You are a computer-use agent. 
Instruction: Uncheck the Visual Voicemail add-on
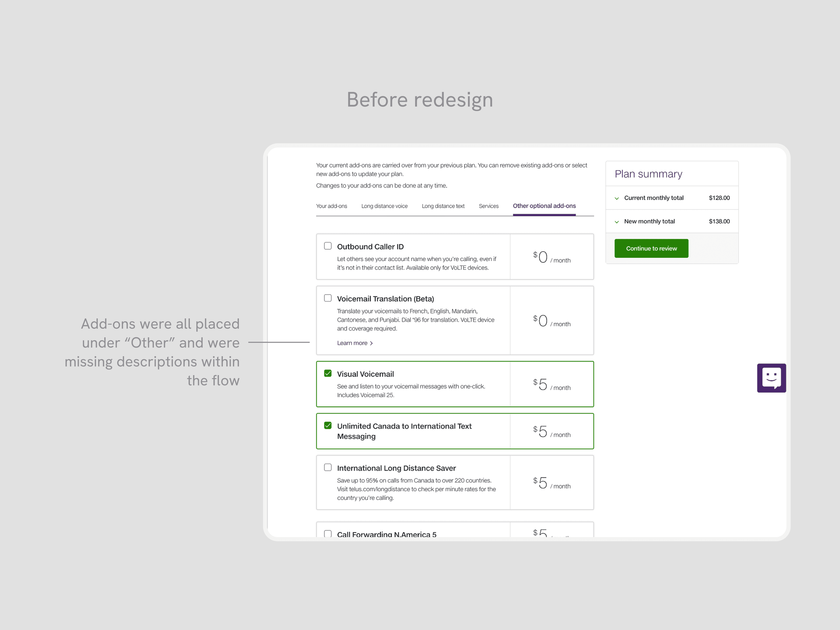[328, 373]
